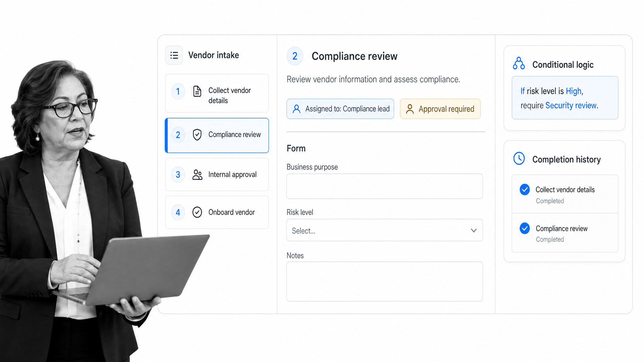
Task: Click the blue checkmark for Collect vendor details
Action: point(525,189)
